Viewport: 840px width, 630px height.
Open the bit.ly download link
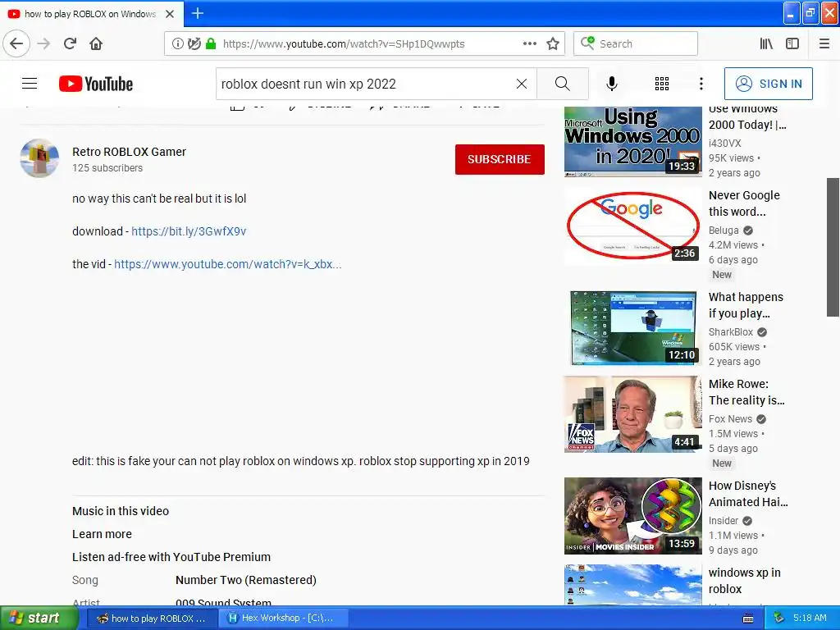click(189, 231)
